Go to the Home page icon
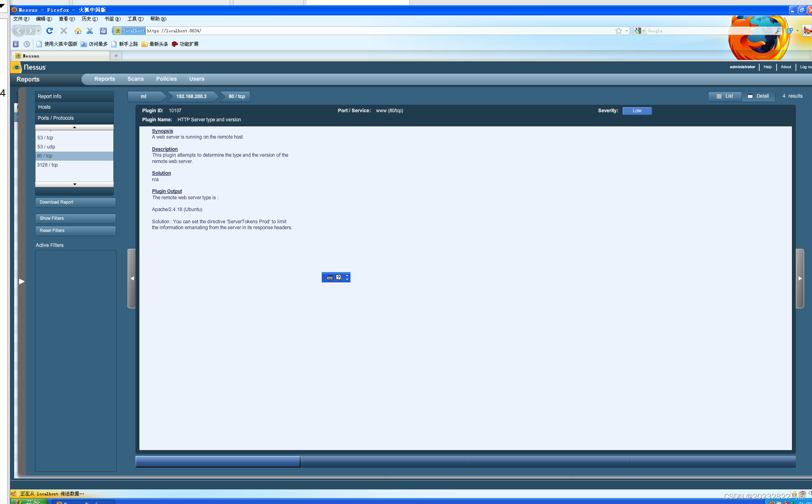 click(78, 31)
